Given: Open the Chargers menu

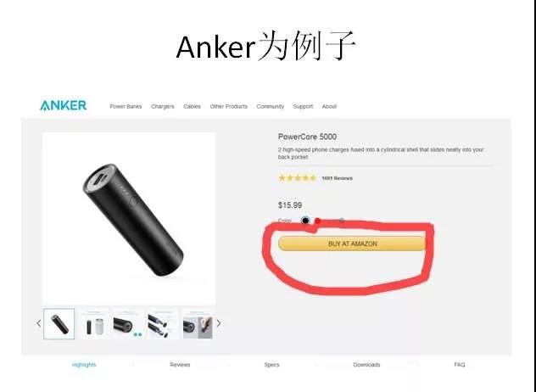Looking at the screenshot, I should click(x=162, y=106).
